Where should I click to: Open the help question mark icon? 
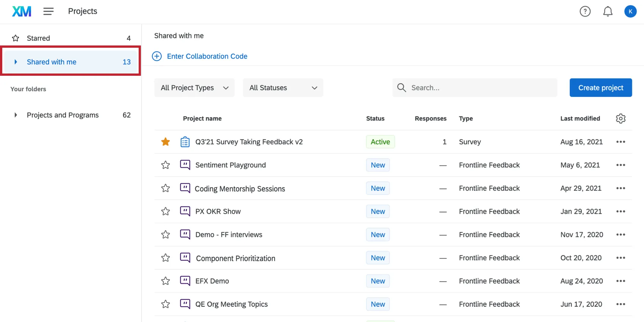click(x=585, y=11)
